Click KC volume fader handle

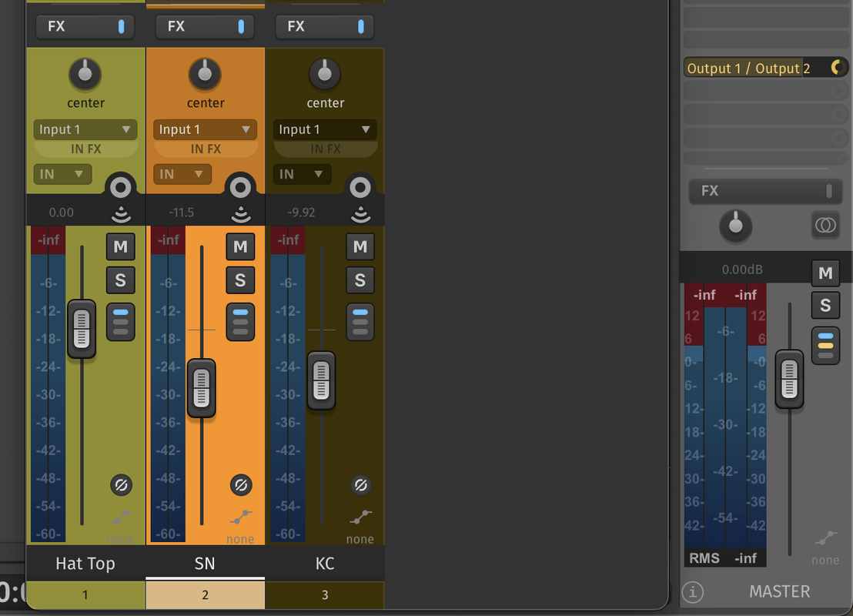(x=321, y=380)
